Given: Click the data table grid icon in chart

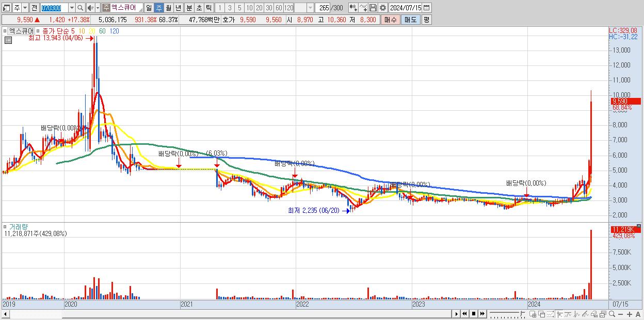Looking at the screenshot, I should pyautogui.click(x=8, y=40).
